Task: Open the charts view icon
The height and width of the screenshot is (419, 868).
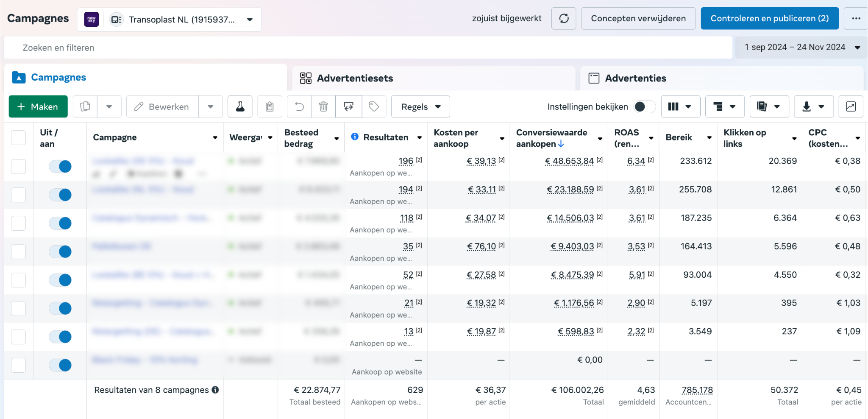Action: (x=851, y=106)
